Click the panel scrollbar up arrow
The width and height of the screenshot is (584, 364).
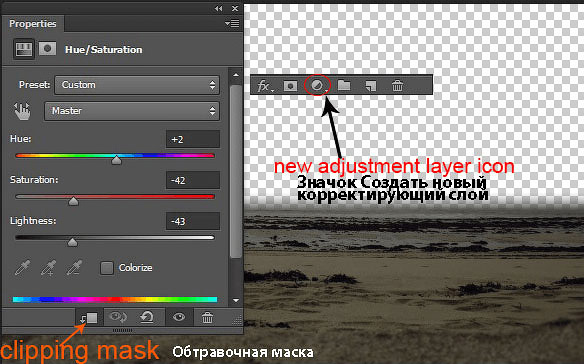(x=236, y=75)
